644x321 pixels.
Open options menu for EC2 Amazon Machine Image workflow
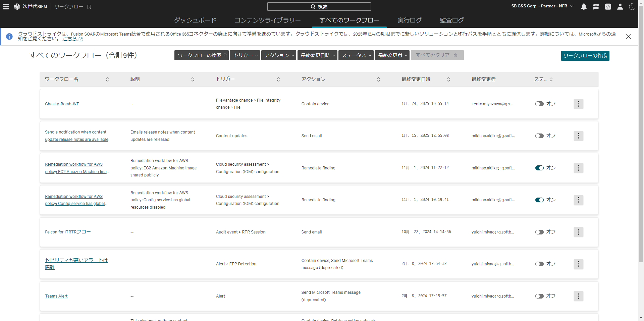(x=578, y=168)
